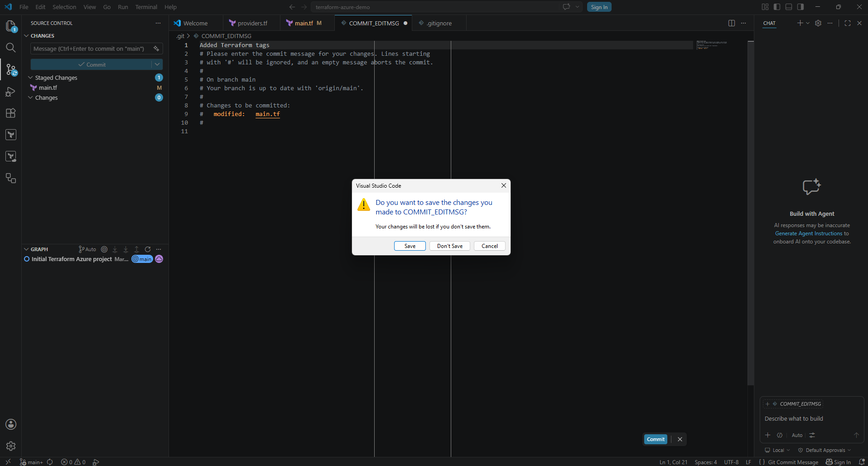
Task: Open the Explorer view in activity bar
Action: click(11, 26)
